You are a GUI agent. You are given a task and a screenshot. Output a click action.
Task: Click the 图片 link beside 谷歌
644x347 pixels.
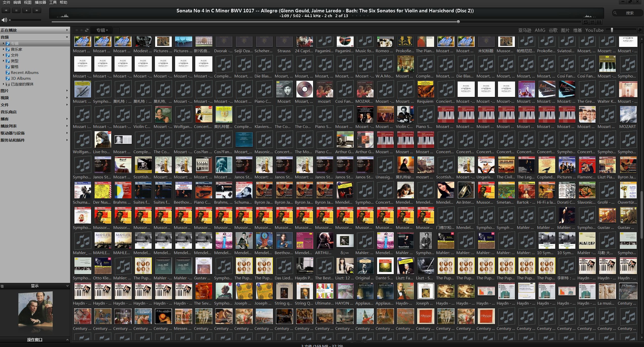(565, 30)
